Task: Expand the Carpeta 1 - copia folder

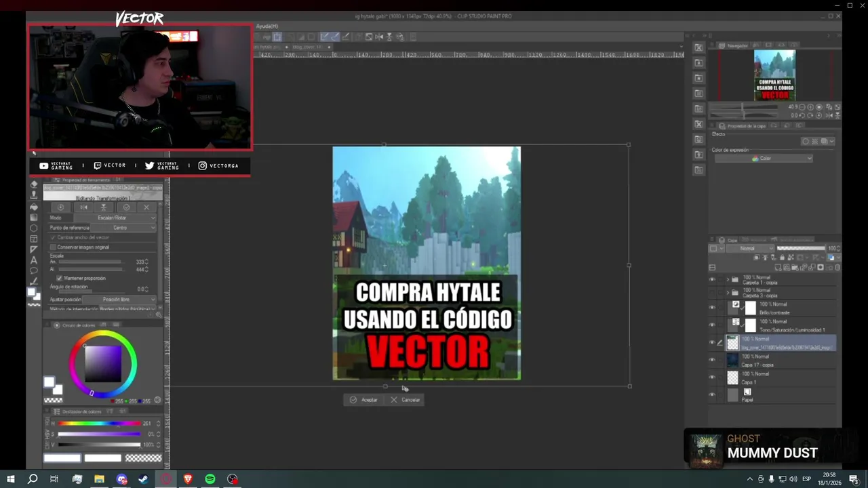Action: (x=728, y=279)
